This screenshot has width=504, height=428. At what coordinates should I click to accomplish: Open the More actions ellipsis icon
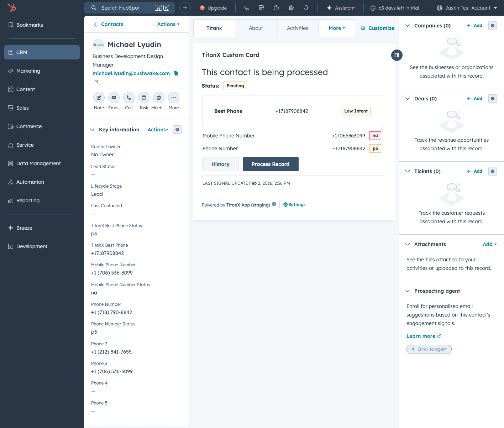(174, 98)
